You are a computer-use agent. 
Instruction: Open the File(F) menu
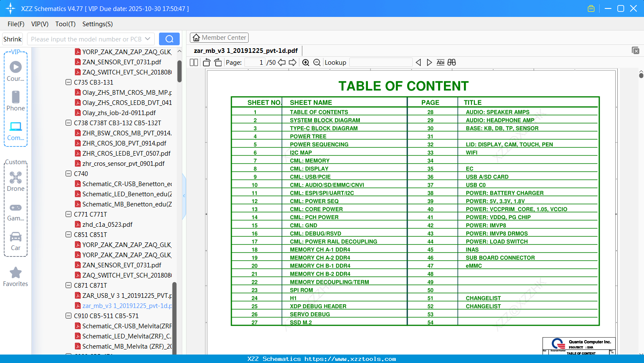tap(16, 24)
